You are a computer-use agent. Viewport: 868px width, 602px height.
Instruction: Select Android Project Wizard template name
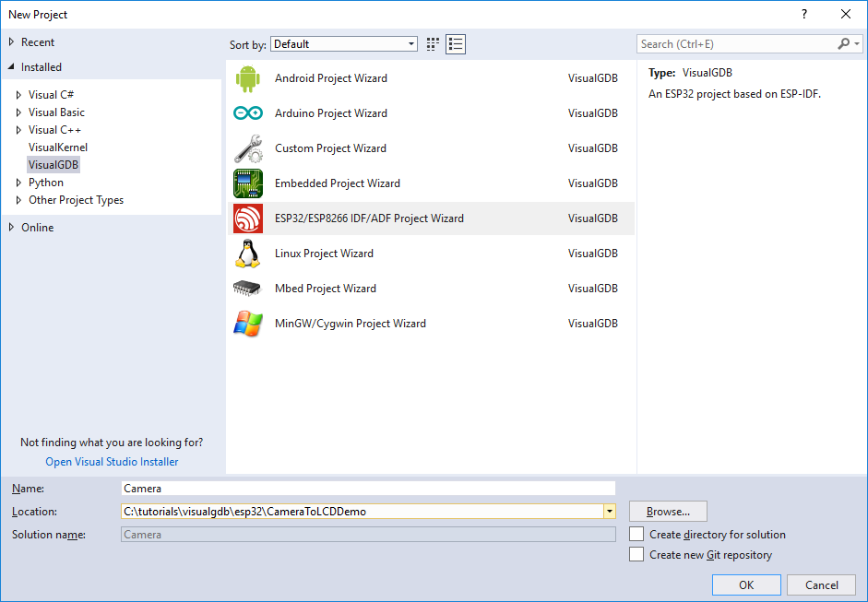coord(331,78)
